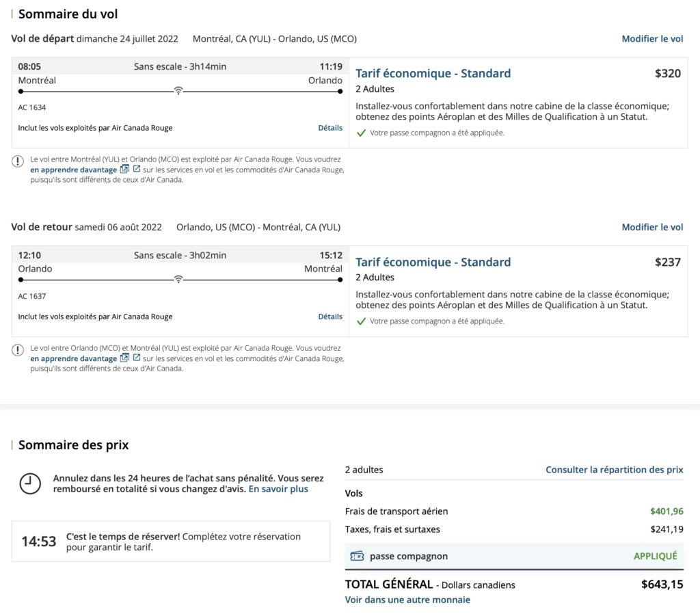Select 'Modifier le vol' for the departure flight

[x=652, y=39]
